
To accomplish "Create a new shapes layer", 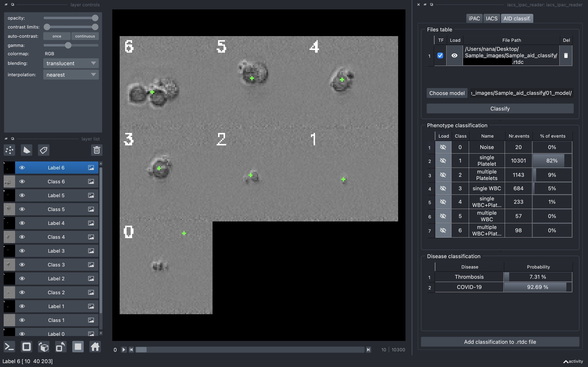I will (27, 150).
